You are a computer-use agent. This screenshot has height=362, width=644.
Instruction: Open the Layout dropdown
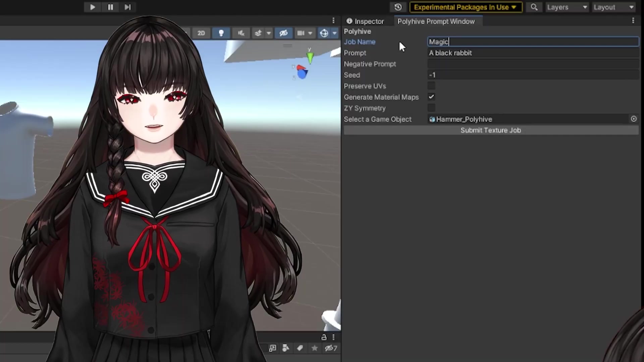tap(613, 7)
